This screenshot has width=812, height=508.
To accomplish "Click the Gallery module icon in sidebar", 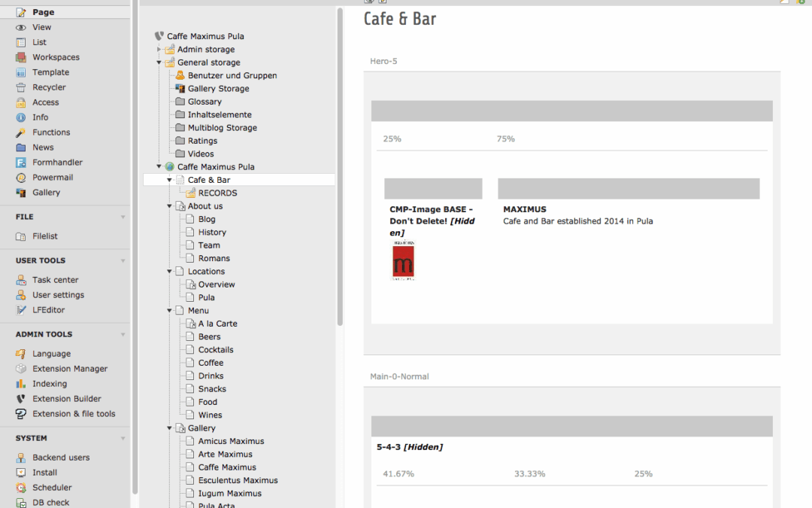I will [21, 193].
